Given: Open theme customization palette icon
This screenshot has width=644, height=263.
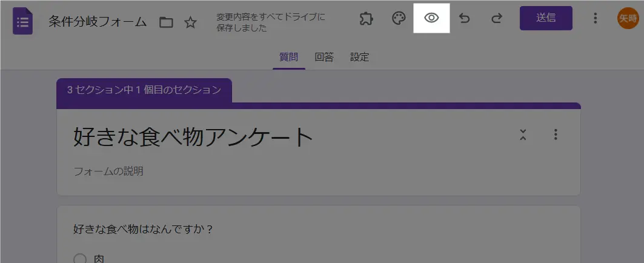Looking at the screenshot, I should (399, 19).
